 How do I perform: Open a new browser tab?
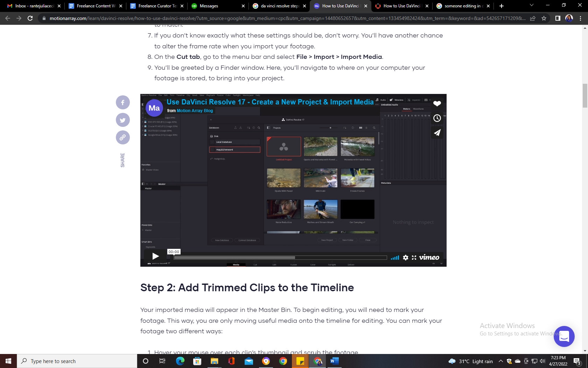click(x=502, y=6)
